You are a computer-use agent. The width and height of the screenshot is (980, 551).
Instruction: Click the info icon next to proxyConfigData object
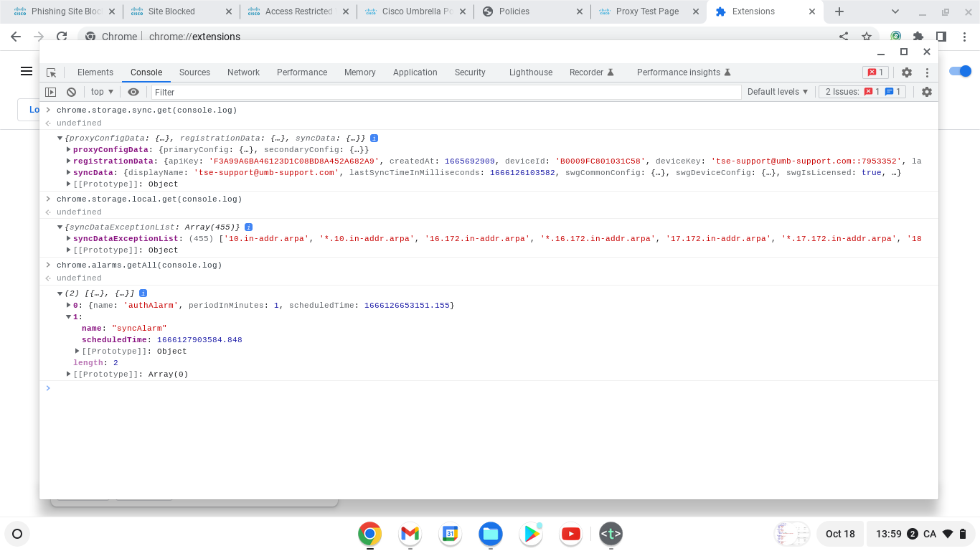(x=374, y=138)
